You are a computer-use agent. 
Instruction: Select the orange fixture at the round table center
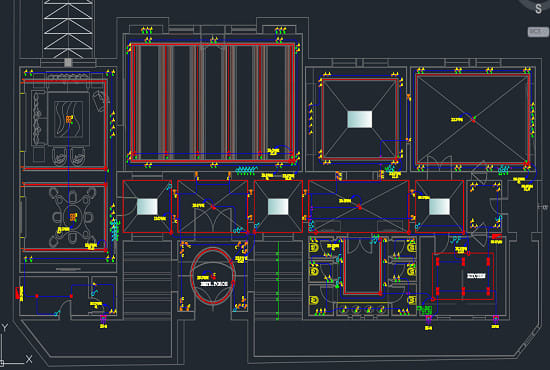[73, 217]
